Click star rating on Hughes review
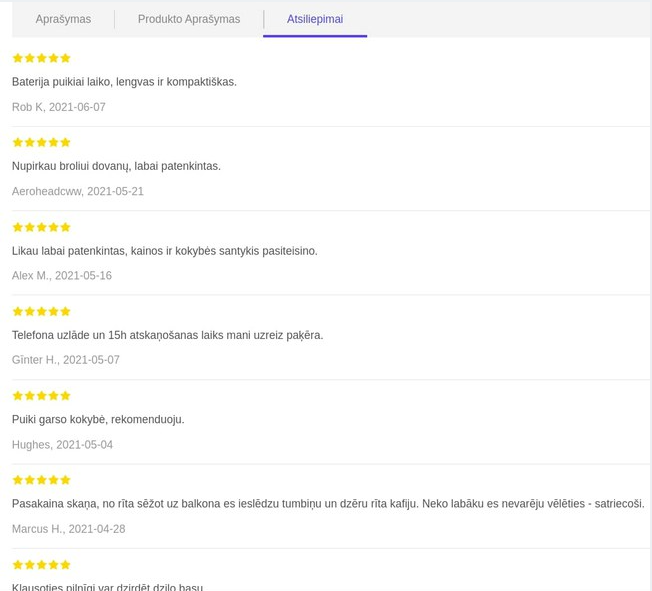Image resolution: width=652 pixels, height=591 pixels. point(41,396)
